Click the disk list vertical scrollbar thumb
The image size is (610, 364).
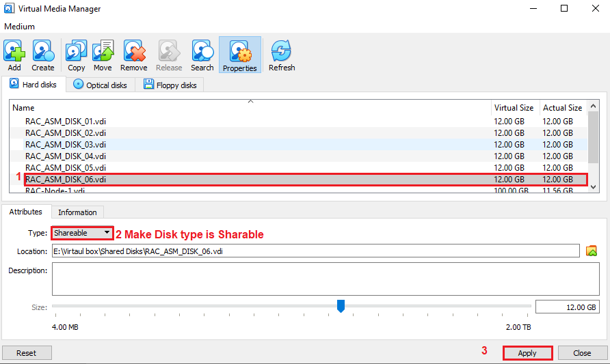pyautogui.click(x=594, y=137)
